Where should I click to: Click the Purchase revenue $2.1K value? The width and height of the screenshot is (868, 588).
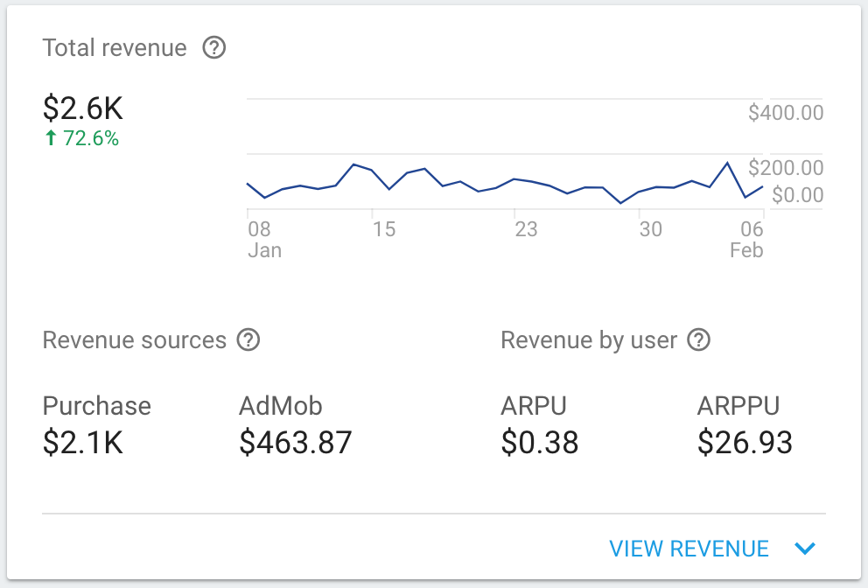(x=83, y=443)
